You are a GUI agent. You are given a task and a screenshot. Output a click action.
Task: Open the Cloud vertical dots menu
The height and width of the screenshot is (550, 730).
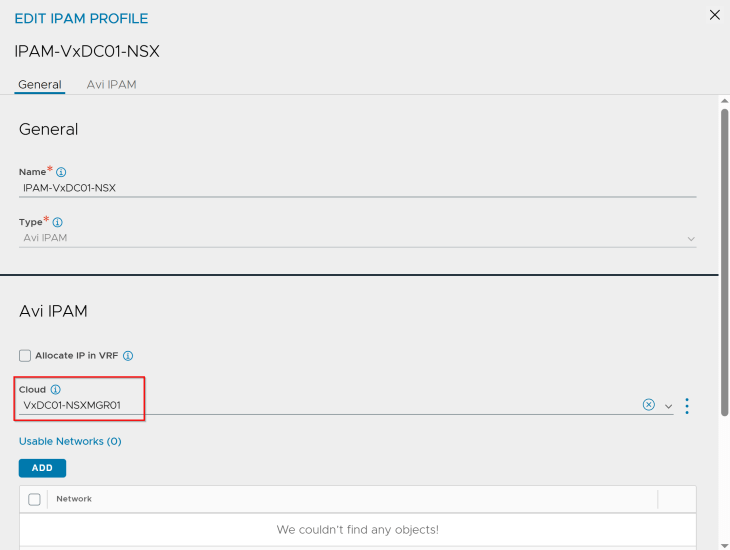(x=687, y=405)
